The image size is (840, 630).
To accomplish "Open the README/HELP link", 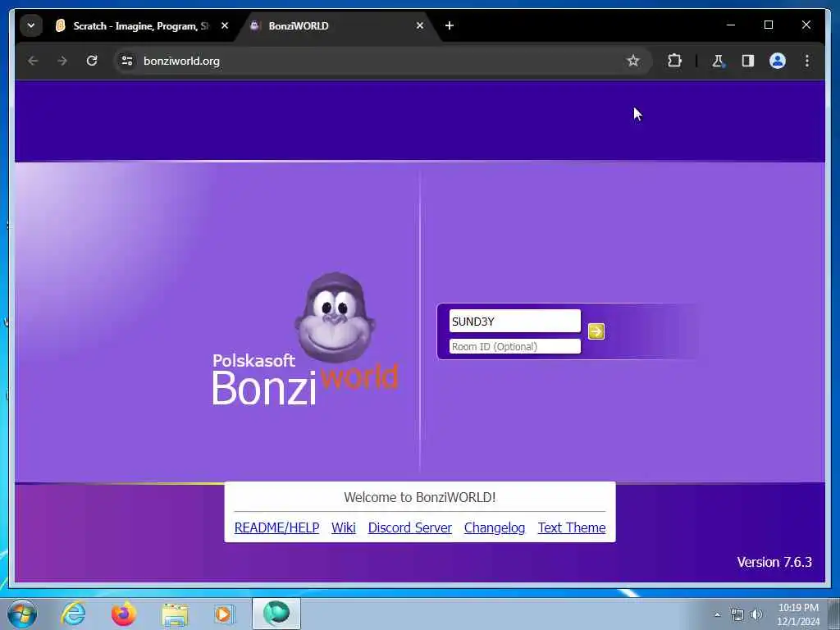I will tap(276, 527).
